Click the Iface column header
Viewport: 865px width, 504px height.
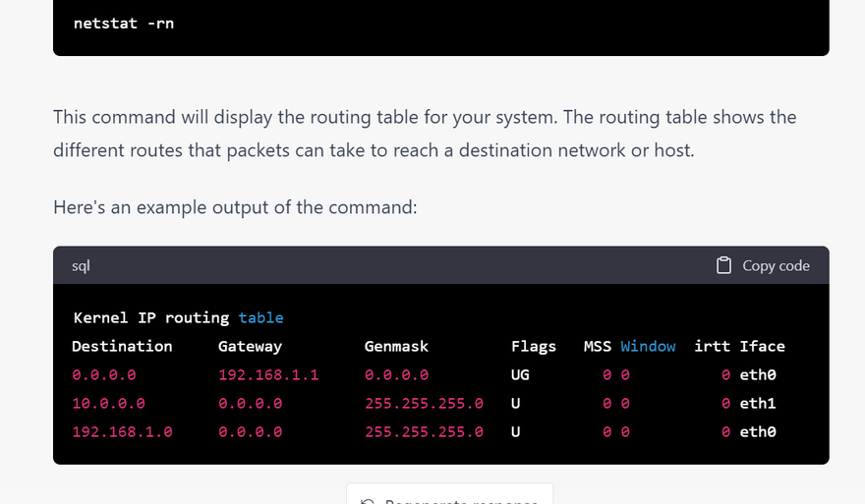[x=763, y=346]
